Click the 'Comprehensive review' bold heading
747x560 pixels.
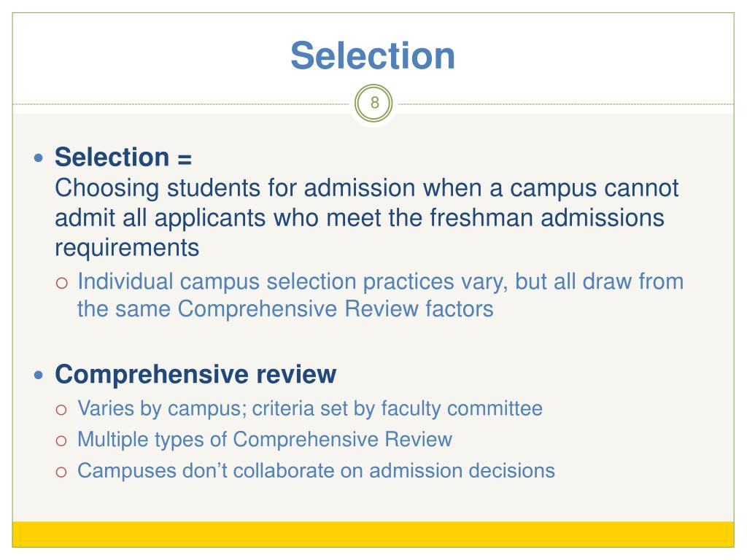[x=196, y=375]
